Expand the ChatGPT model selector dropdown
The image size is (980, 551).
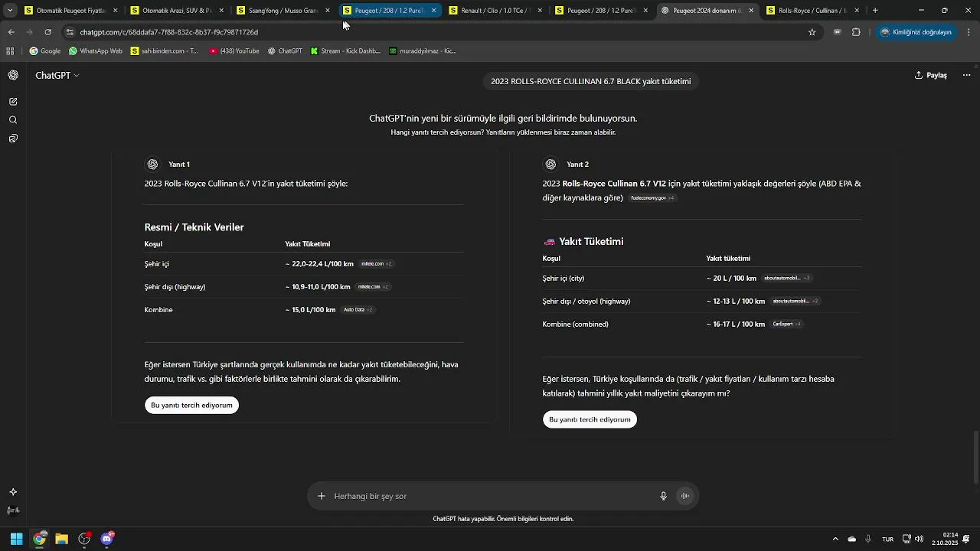point(57,75)
